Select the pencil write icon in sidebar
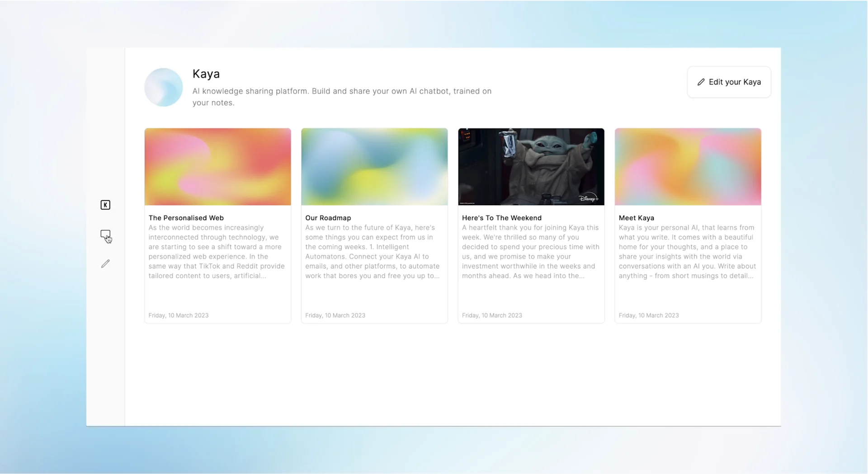868x474 pixels. (x=105, y=263)
